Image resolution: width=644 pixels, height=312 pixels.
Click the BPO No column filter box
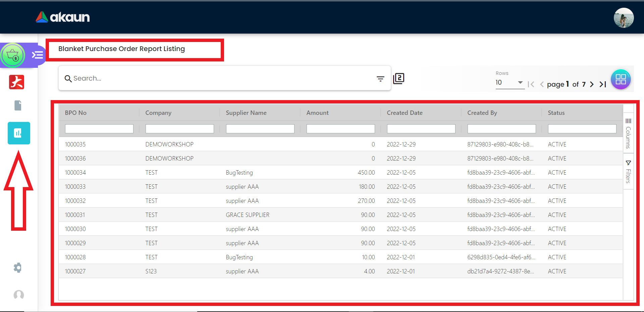(x=99, y=129)
